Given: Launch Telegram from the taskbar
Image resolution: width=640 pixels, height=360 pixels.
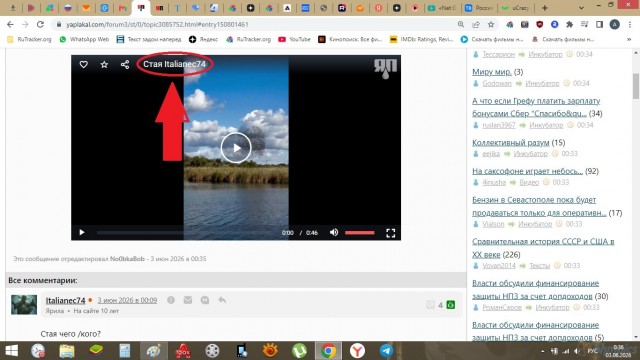Looking at the screenshot, I should tap(387, 350).
